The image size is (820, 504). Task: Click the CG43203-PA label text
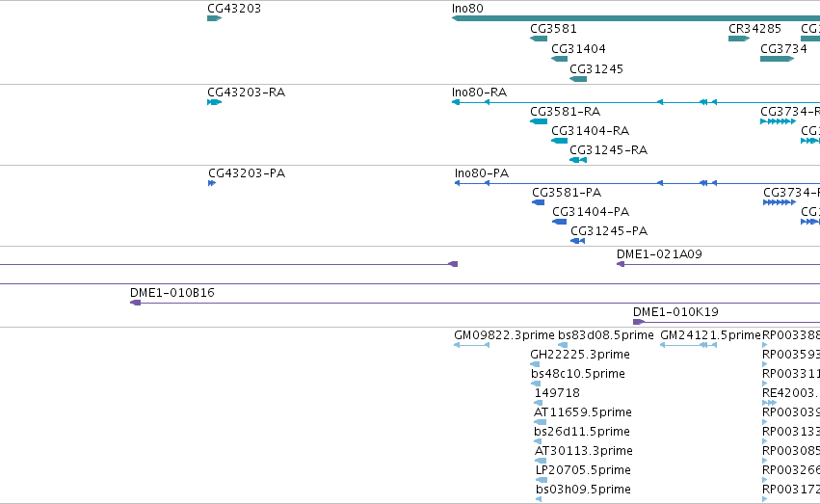(x=247, y=173)
